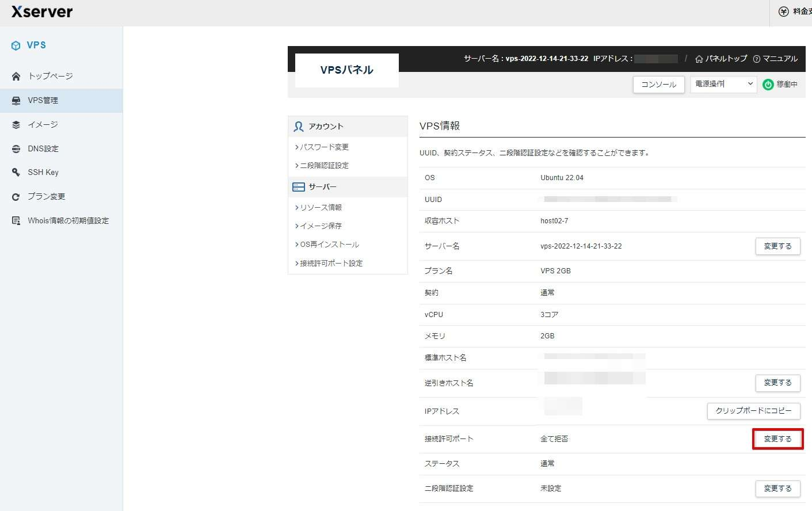The height and width of the screenshot is (511, 812).
Task: Click 変更する in the 接続許可ポート row
Action: 777,439
